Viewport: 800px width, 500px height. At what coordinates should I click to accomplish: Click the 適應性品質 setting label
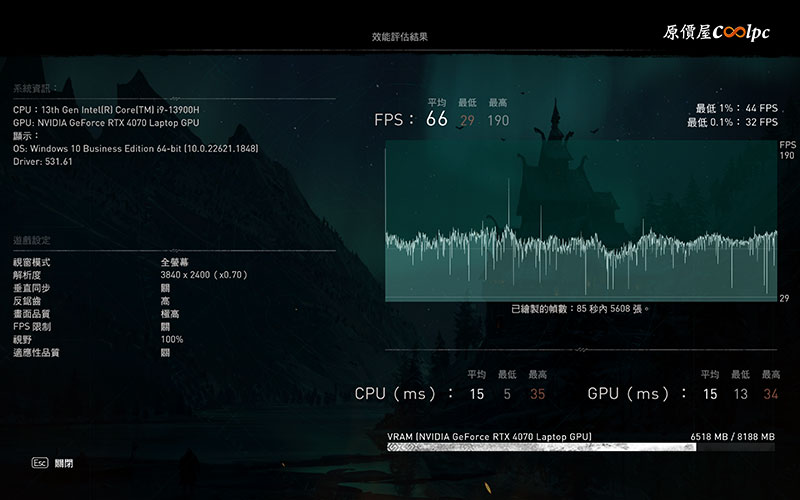pos(36,353)
